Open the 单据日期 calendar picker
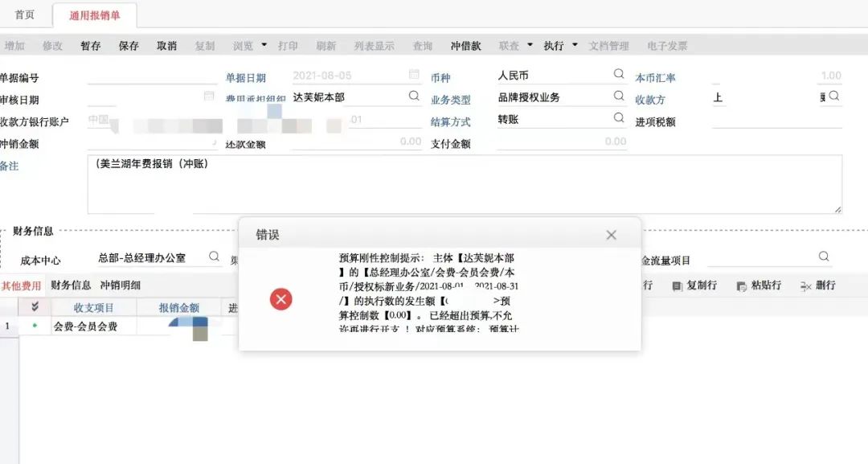Screen dimensions: 868x464 414,74
